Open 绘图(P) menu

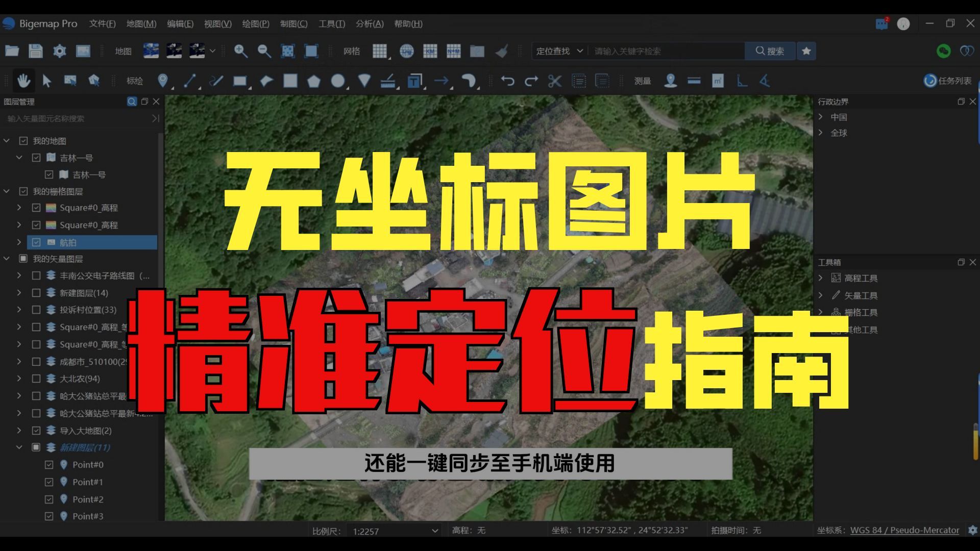[x=256, y=23]
